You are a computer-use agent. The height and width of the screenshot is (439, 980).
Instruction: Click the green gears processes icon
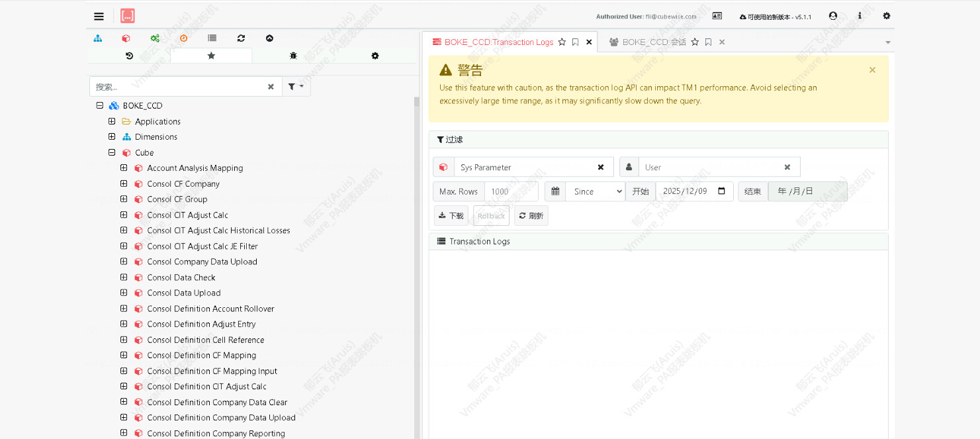[x=155, y=38]
